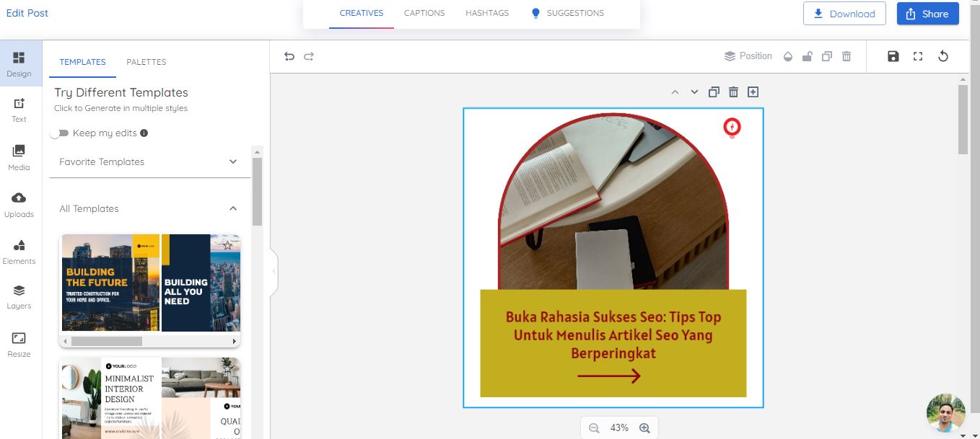
Task: Download the post
Action: (844, 14)
